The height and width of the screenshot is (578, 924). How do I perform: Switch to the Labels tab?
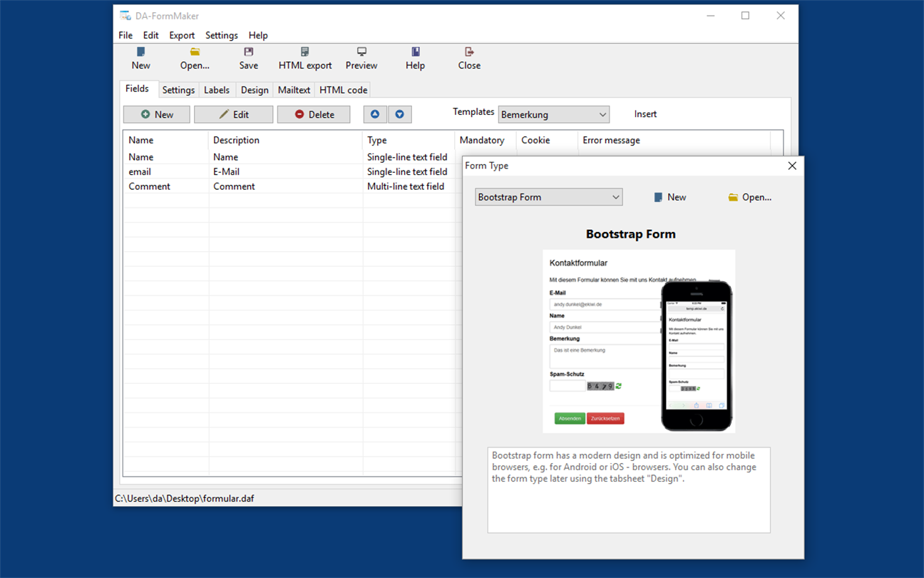[217, 90]
